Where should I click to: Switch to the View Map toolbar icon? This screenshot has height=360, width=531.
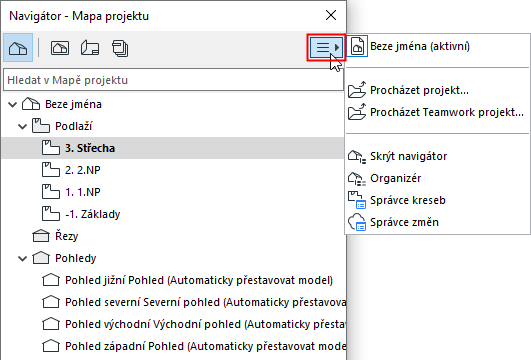(x=60, y=48)
